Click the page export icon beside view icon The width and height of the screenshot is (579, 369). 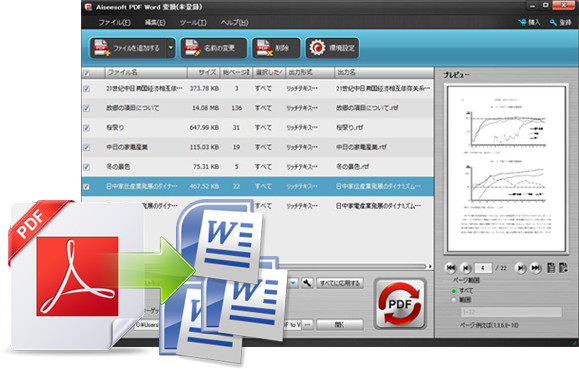click(x=563, y=268)
